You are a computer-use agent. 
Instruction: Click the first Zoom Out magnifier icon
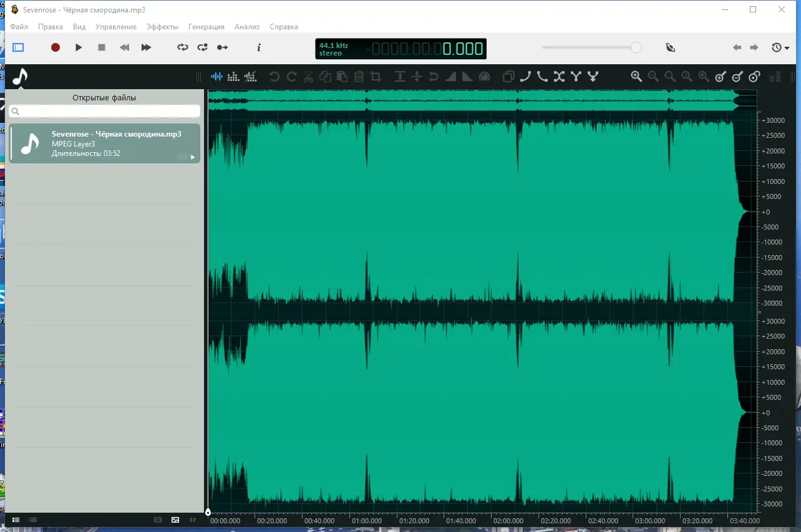pyautogui.click(x=653, y=77)
